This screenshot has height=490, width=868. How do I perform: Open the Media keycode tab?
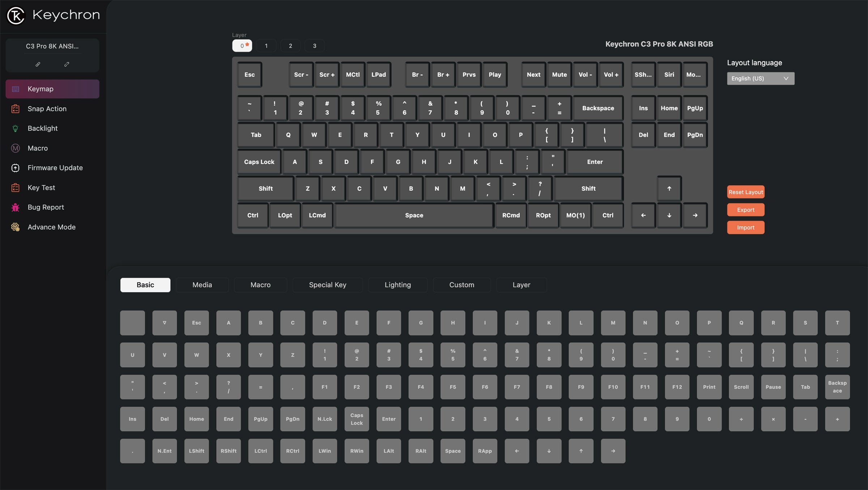(x=202, y=285)
